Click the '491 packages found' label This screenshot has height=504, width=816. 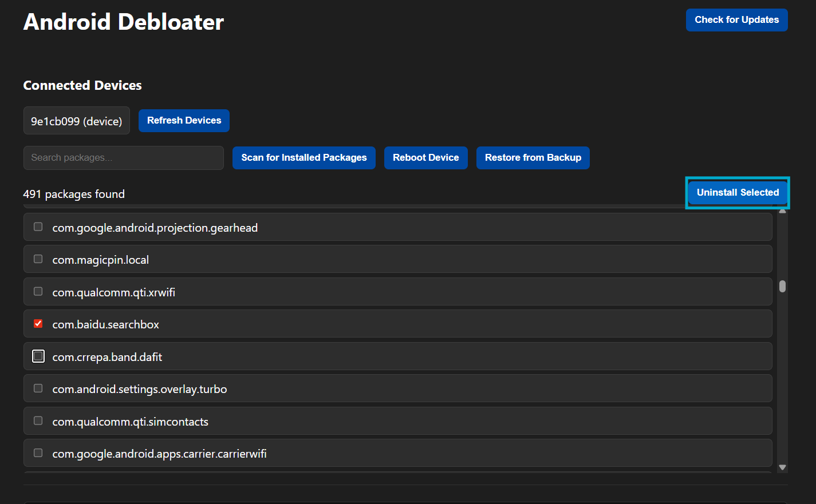click(x=74, y=194)
